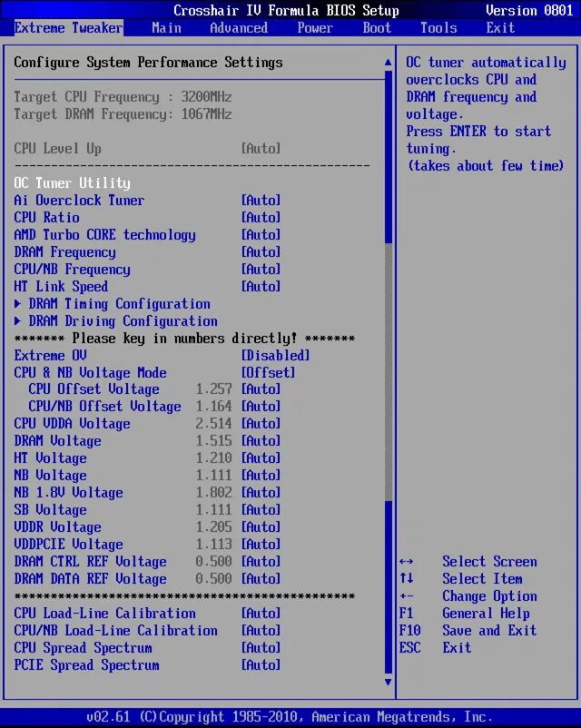This screenshot has width=581, height=728.
Task: Click the settings list scrollbar thumb
Action: [x=389, y=372]
